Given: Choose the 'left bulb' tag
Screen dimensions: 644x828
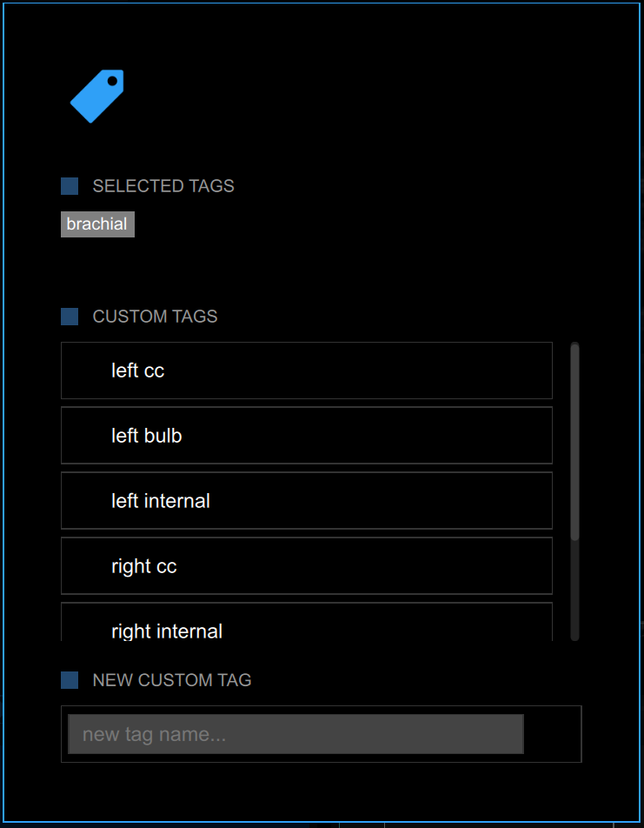Looking at the screenshot, I should 306,436.
